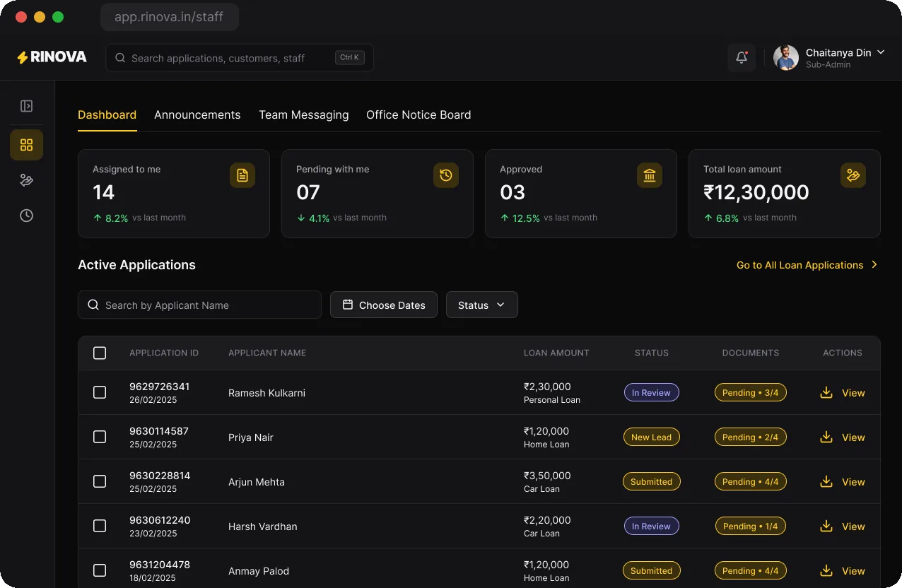Viewport: 902px width, 588px height.
Task: Check the box for application 9631204478
Action: 100,570
